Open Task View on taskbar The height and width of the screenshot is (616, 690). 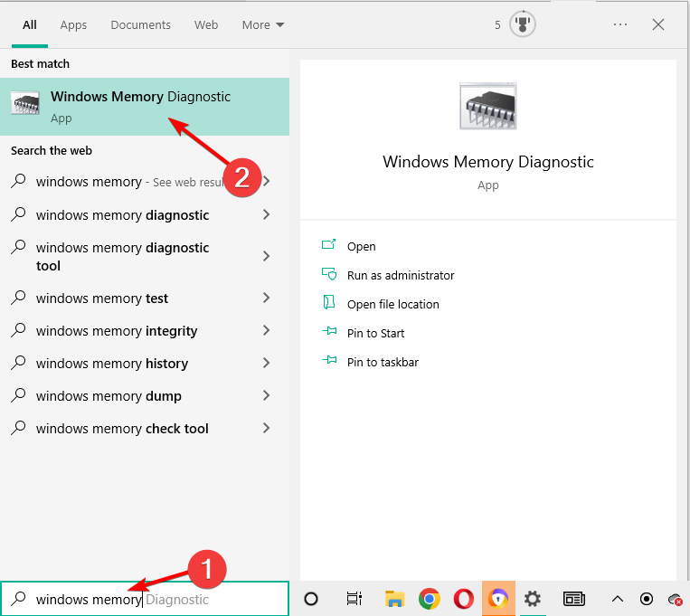[x=354, y=599]
